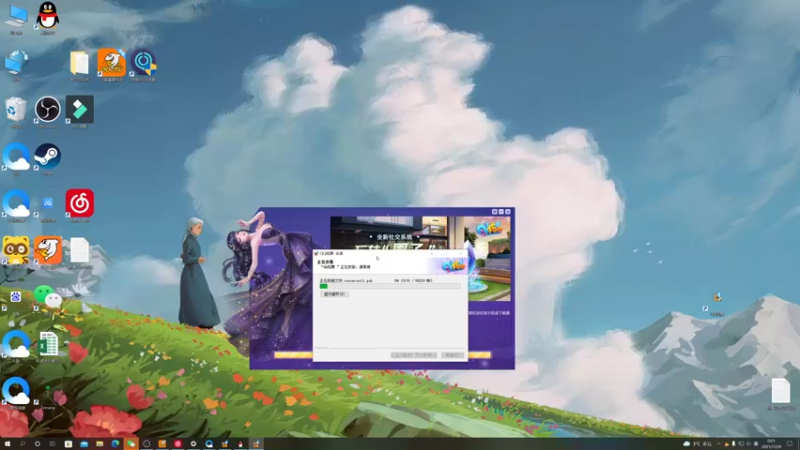Open the Network globe desktop icon
The height and width of the screenshot is (450, 800).
(x=16, y=64)
